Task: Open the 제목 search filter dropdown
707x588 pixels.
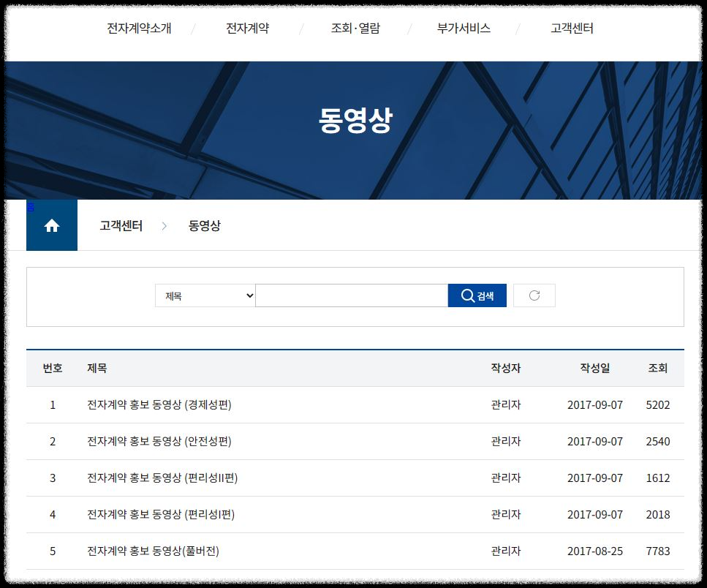Action: (x=205, y=295)
